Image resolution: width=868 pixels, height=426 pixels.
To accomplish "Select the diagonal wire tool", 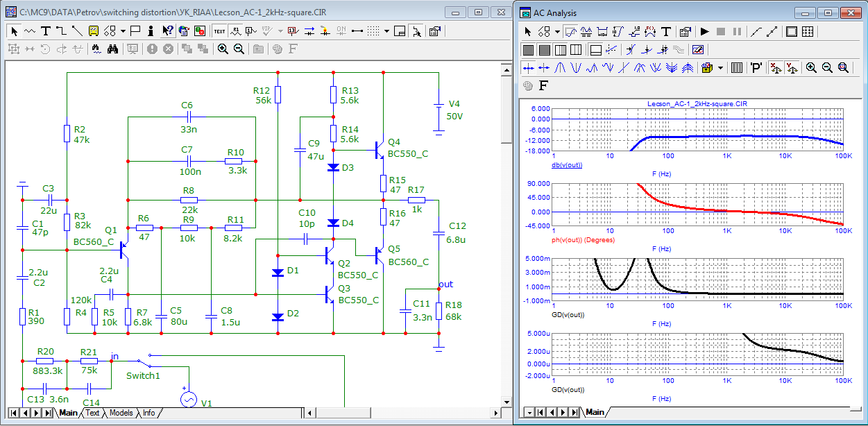I will tap(77, 31).
